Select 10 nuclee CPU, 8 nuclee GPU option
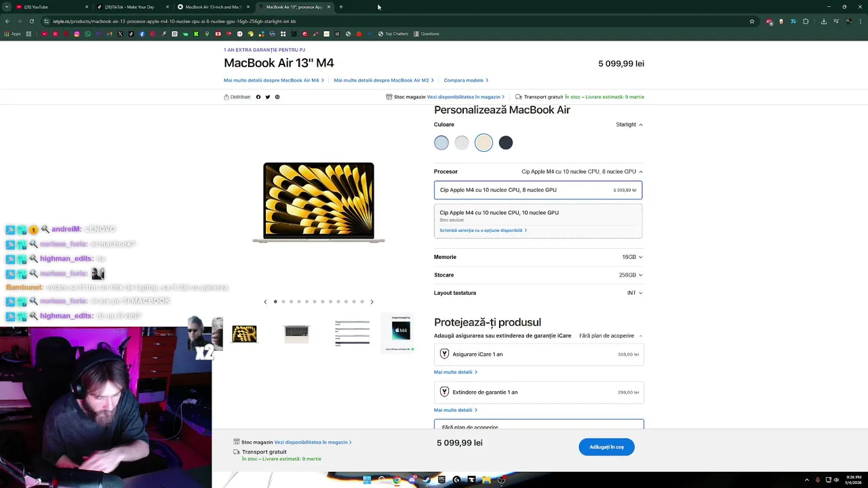 [x=538, y=190]
